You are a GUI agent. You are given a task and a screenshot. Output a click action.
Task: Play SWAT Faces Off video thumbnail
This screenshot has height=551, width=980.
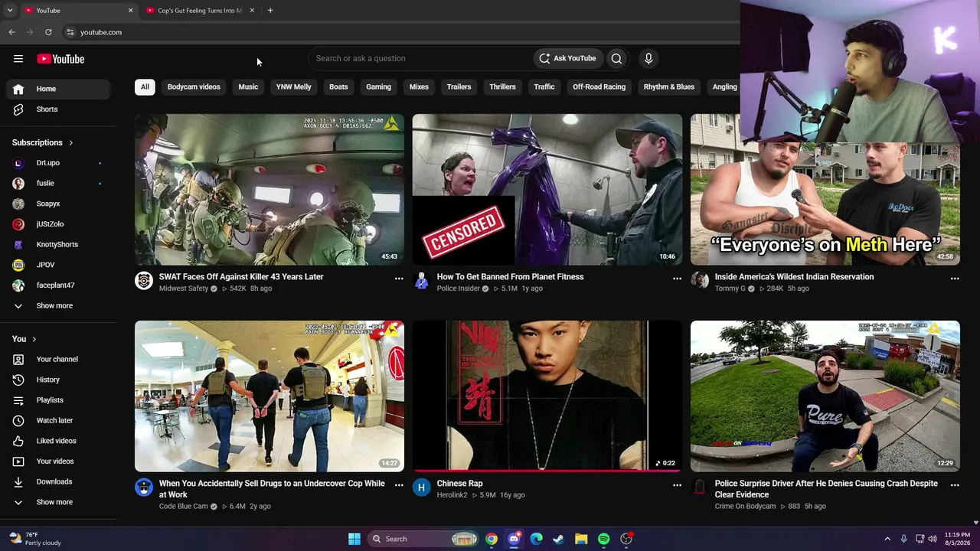269,190
